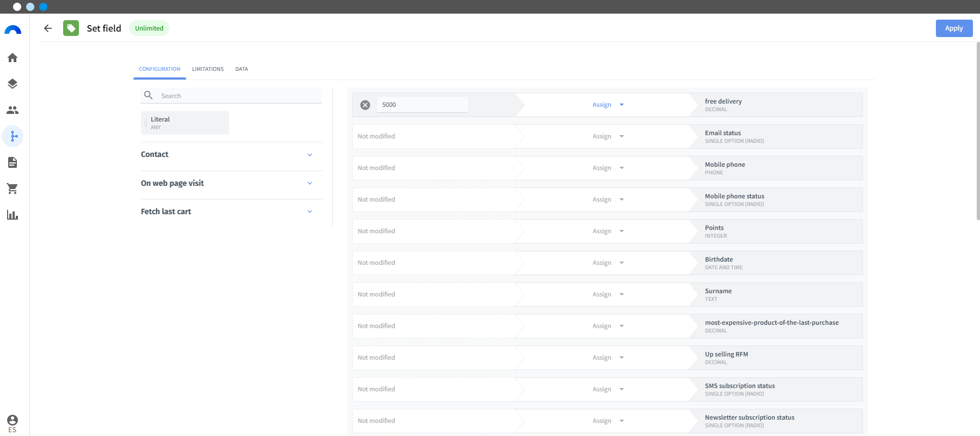Click most-expensive-product-of-the-last-purchase field

point(776,326)
